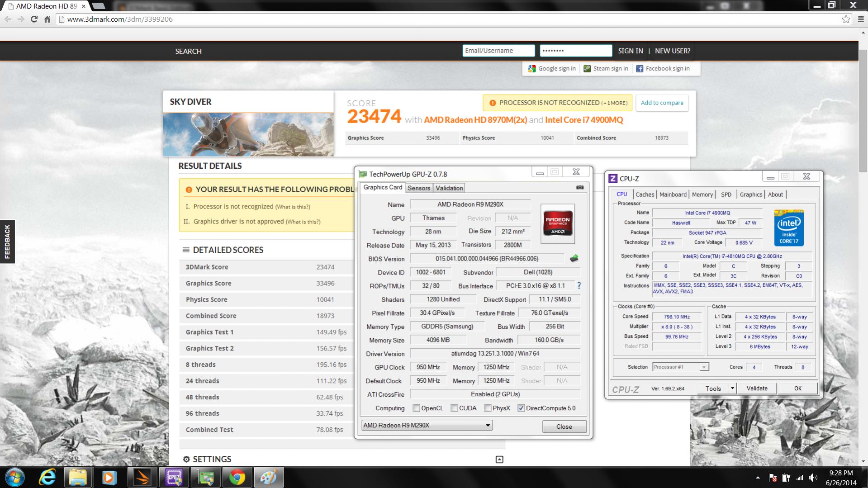The image size is (868, 488).
Task: Open the CPU-Z taskbar icon
Action: tap(174, 477)
